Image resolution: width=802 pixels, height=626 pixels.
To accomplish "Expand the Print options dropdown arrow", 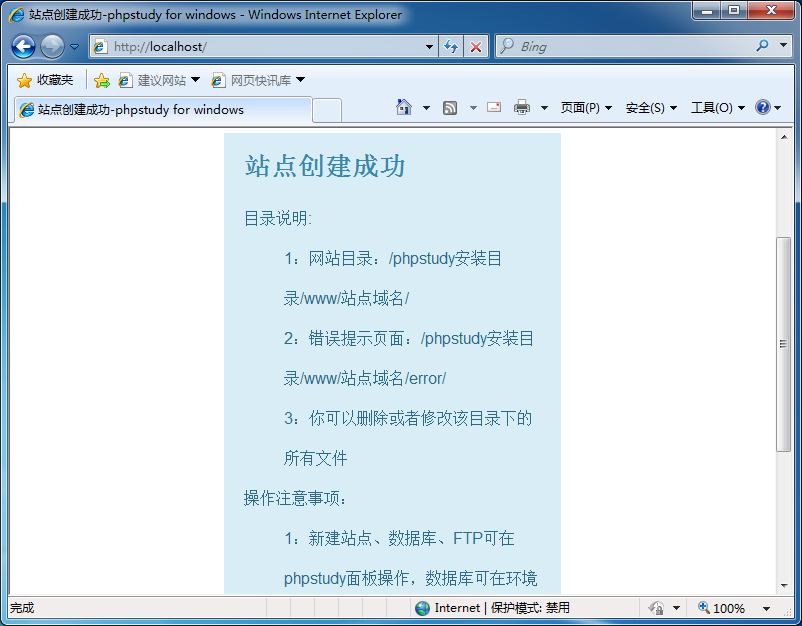I will 544,108.
